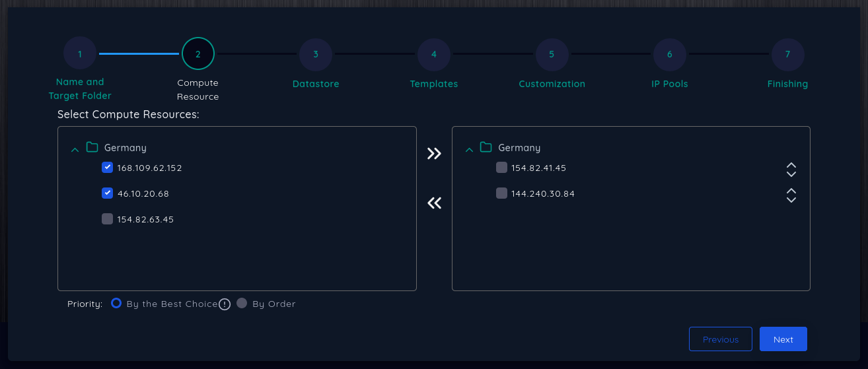Viewport: 868px width, 369px height.
Task: Move 144.240.30.84 up in order
Action: pos(791,191)
